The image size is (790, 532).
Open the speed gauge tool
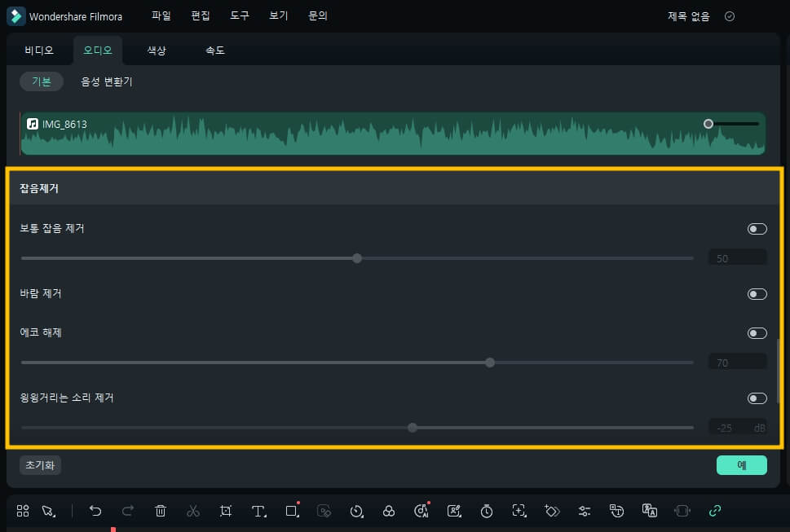pos(357,512)
